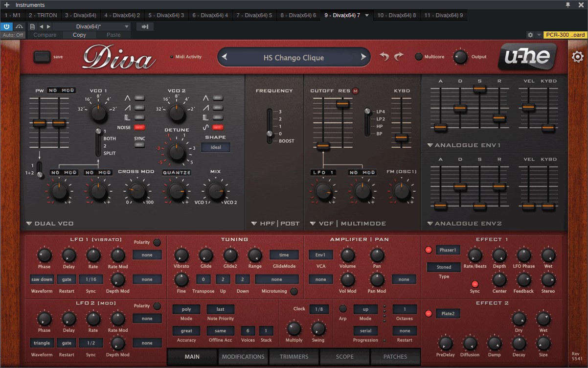Click the u-he logo badge

point(527,57)
